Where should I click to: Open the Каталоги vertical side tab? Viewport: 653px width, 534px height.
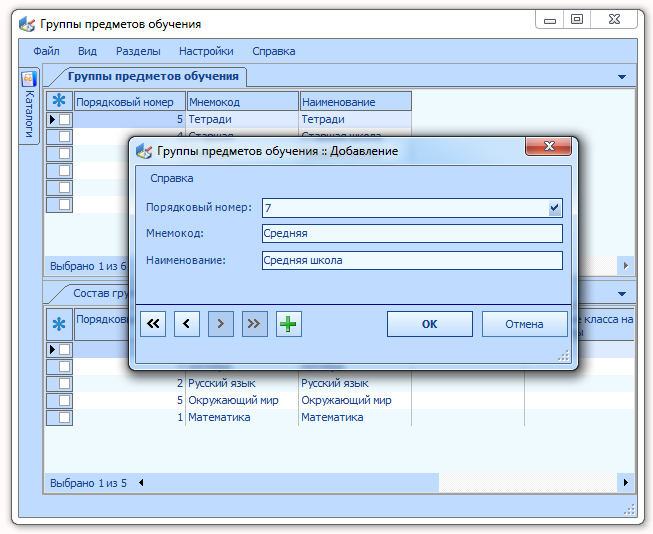[x=29, y=106]
